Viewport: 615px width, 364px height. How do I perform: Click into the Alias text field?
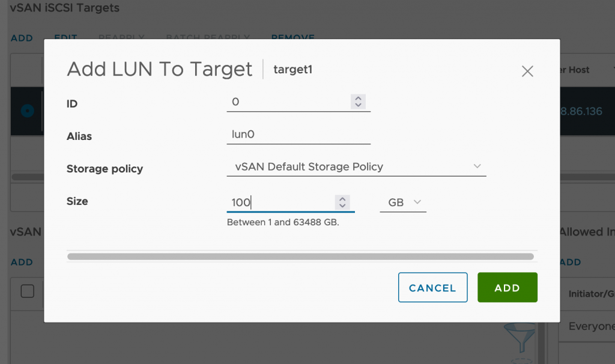(x=298, y=135)
